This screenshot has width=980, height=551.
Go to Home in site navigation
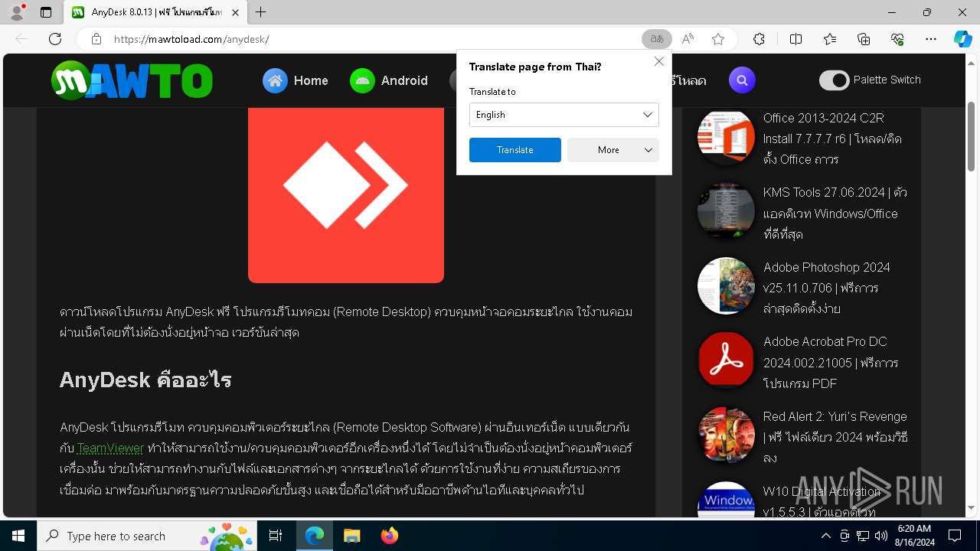296,80
